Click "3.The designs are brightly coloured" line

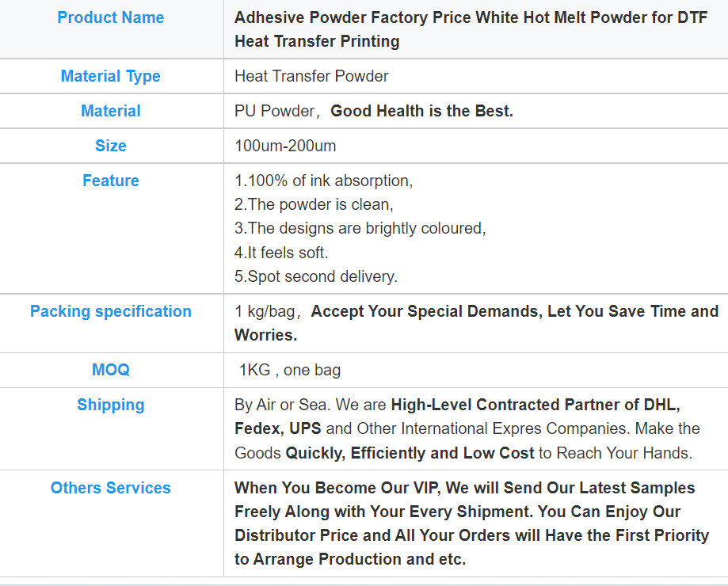coord(360,229)
